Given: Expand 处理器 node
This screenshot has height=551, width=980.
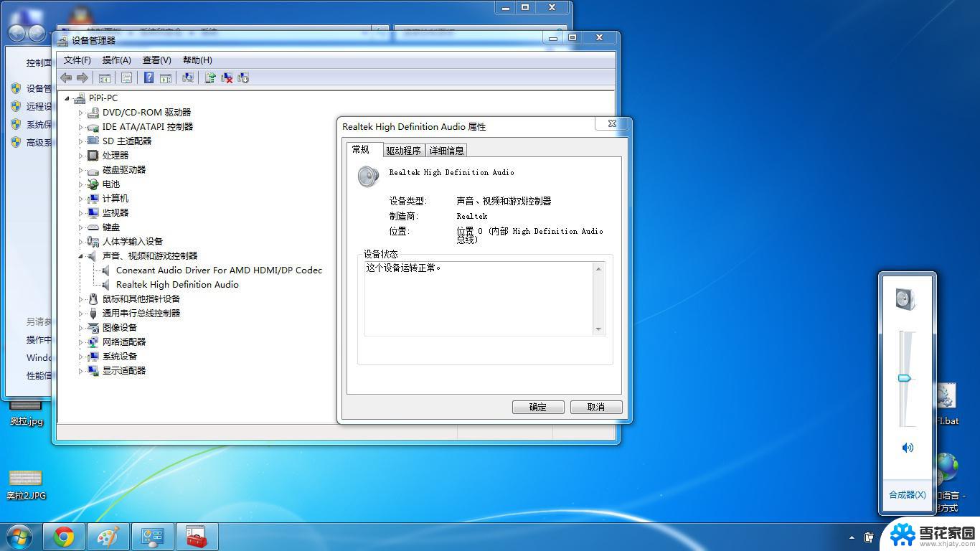Looking at the screenshot, I should [81, 156].
